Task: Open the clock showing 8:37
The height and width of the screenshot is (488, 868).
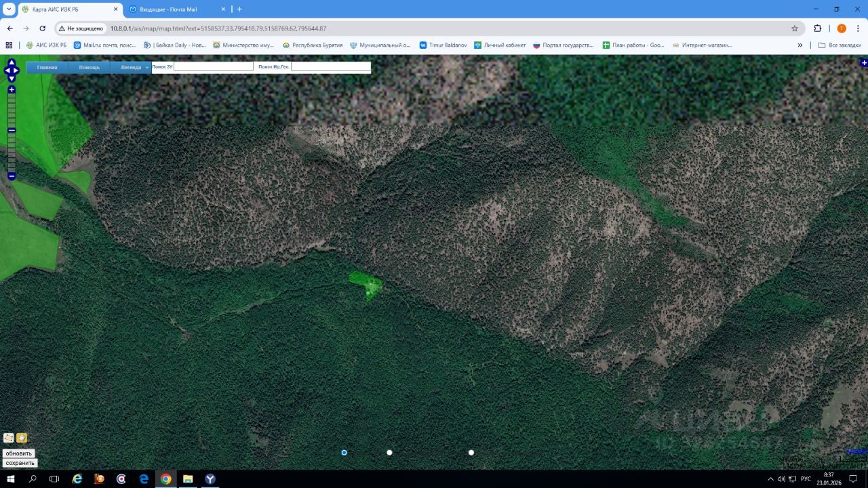Action: [829, 479]
